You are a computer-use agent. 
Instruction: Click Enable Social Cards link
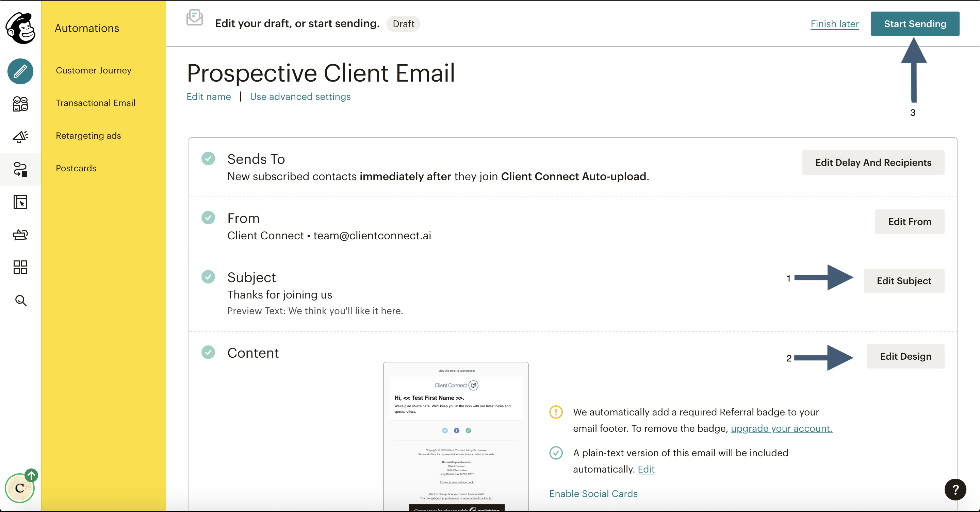click(593, 493)
